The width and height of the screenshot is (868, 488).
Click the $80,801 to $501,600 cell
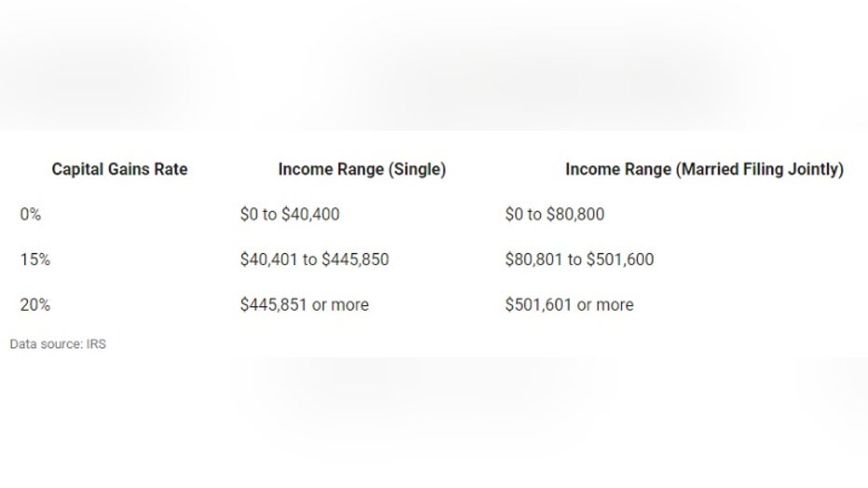point(579,259)
